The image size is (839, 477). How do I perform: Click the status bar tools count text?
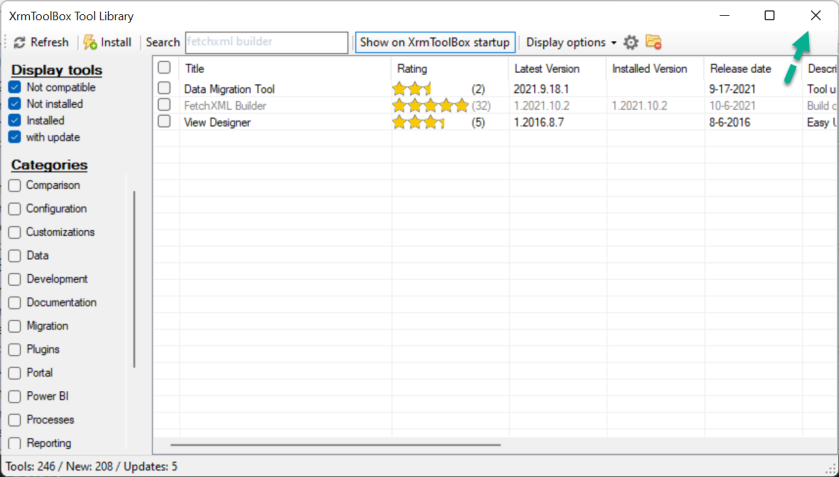(x=91, y=466)
